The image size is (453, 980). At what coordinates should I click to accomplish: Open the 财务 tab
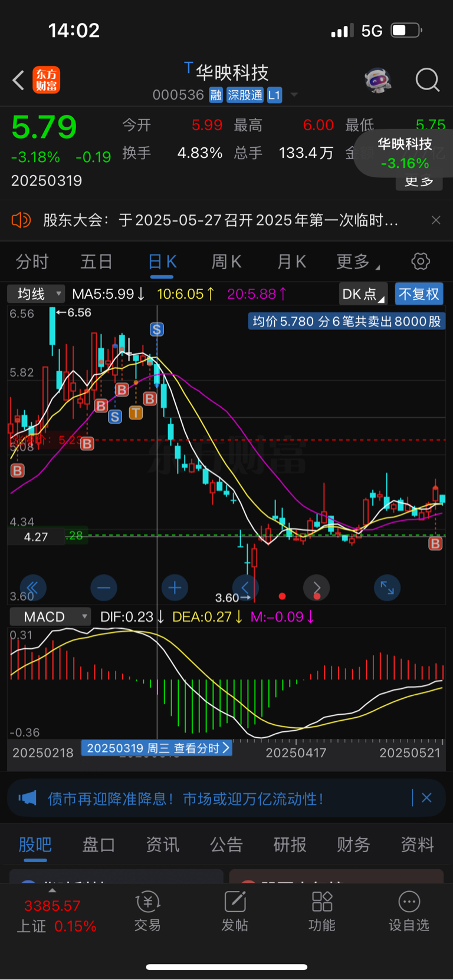(353, 844)
